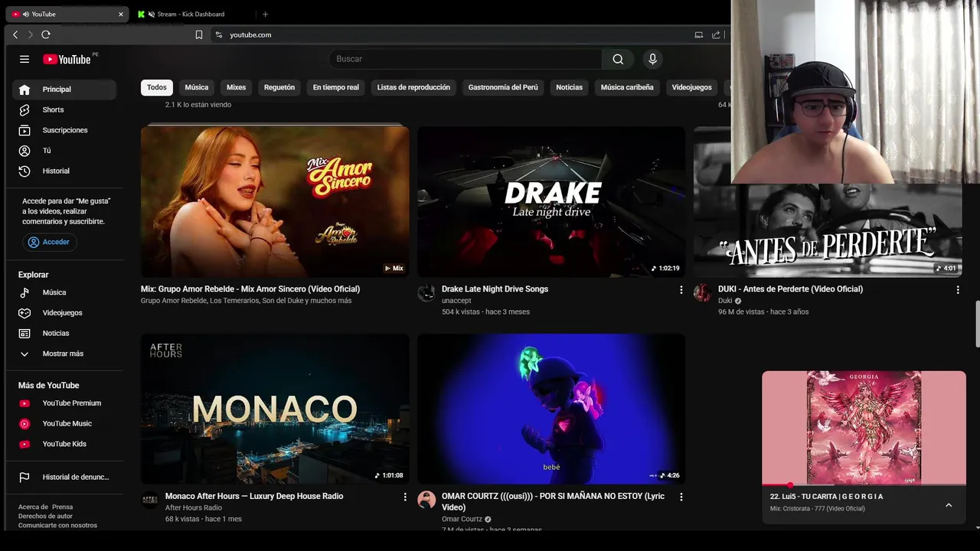The height and width of the screenshot is (551, 980).
Task: Open YouTube Music link
Action: [64, 423]
